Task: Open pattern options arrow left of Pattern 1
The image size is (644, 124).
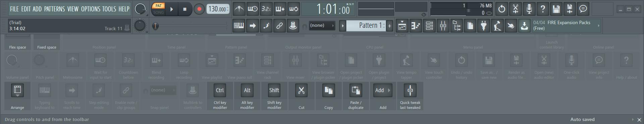Action: coord(342,25)
